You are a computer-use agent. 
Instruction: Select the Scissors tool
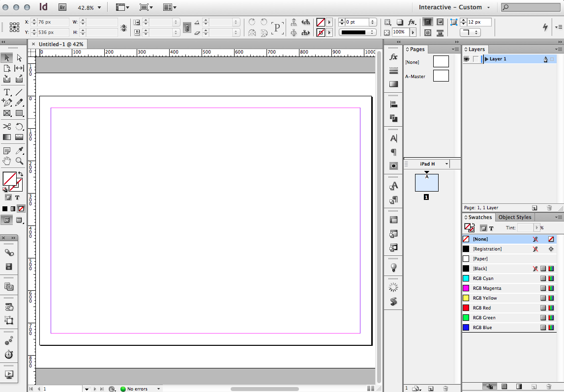click(x=7, y=126)
